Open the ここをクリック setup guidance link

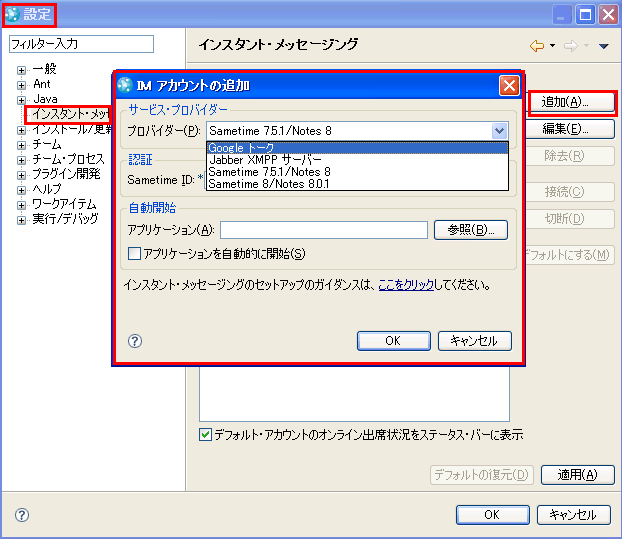coord(406,285)
